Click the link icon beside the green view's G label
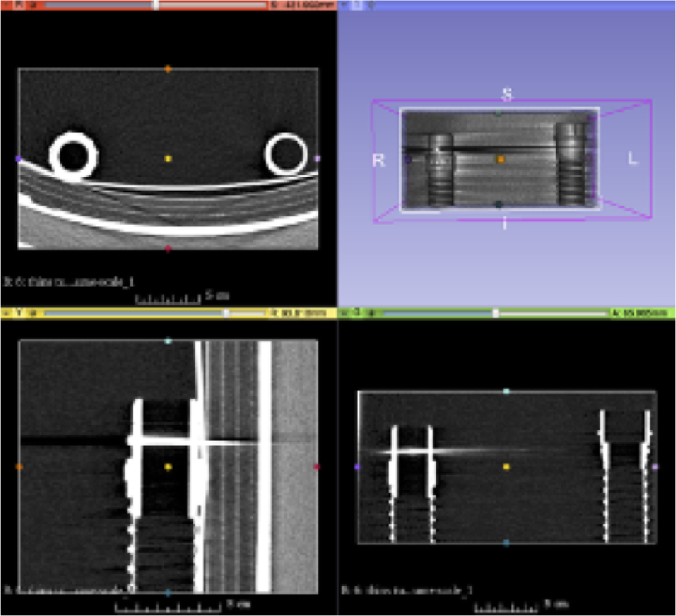 pos(371,313)
